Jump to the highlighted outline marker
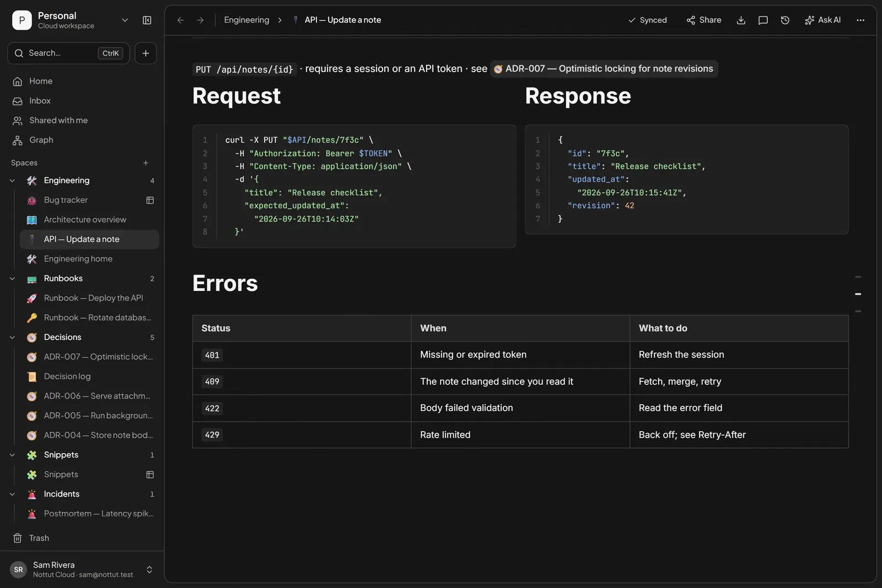The width and height of the screenshot is (882, 588). point(858,294)
